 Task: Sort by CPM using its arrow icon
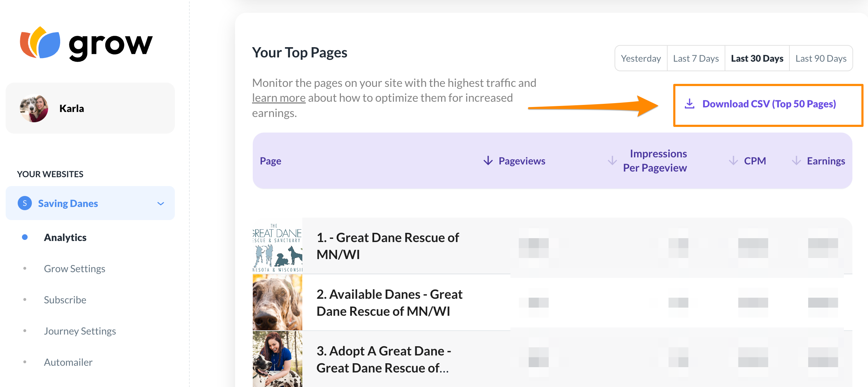pos(733,161)
